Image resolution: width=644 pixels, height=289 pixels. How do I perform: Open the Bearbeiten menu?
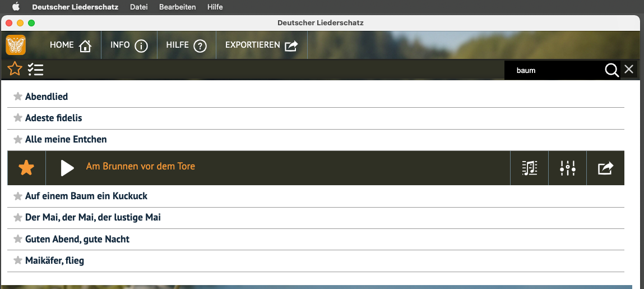[178, 7]
